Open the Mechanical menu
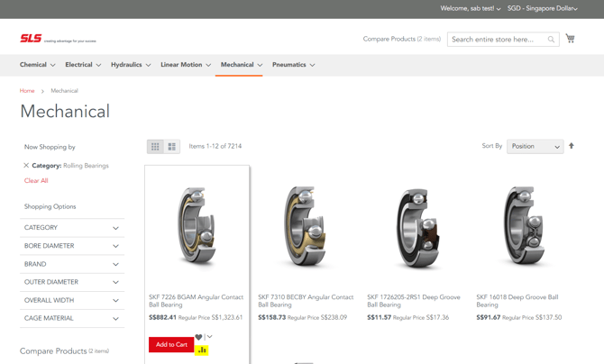The height and width of the screenshot is (364, 604). pos(241,65)
